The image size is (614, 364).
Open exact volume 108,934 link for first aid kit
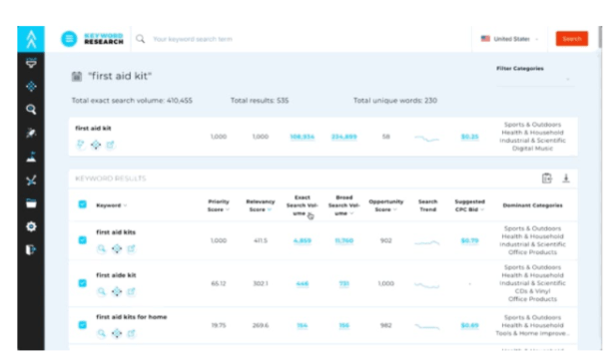[x=302, y=137]
